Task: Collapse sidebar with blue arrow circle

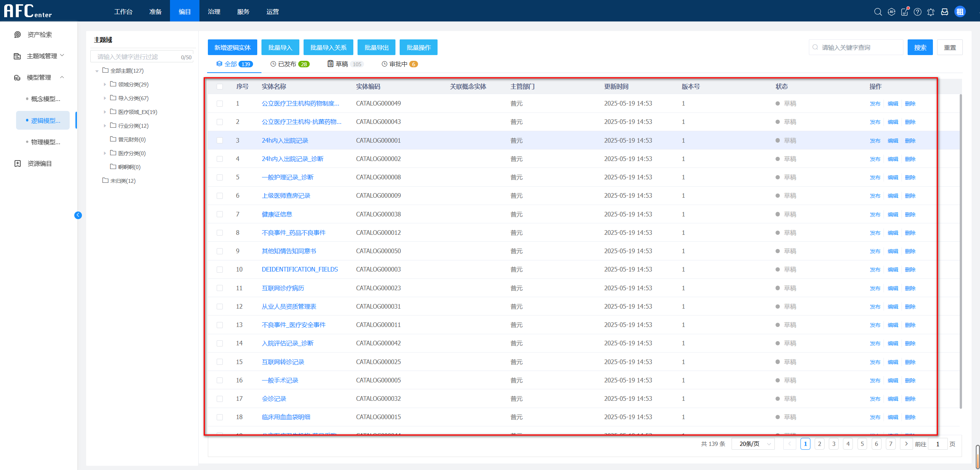Action: (x=78, y=215)
